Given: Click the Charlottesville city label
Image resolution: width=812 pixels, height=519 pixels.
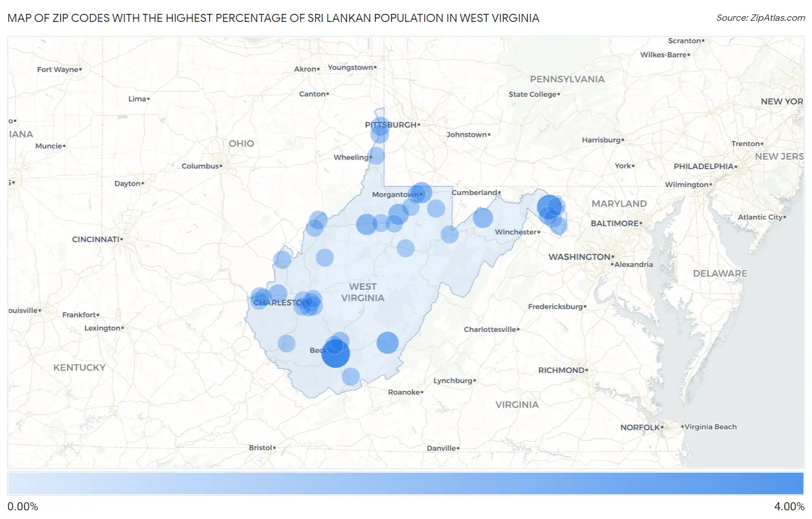Looking at the screenshot, I should 490,330.
